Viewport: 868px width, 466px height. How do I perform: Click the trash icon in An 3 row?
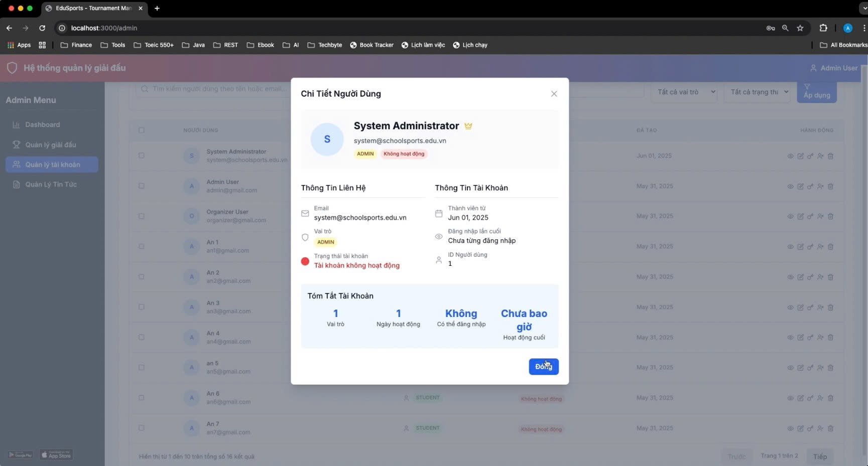point(830,307)
